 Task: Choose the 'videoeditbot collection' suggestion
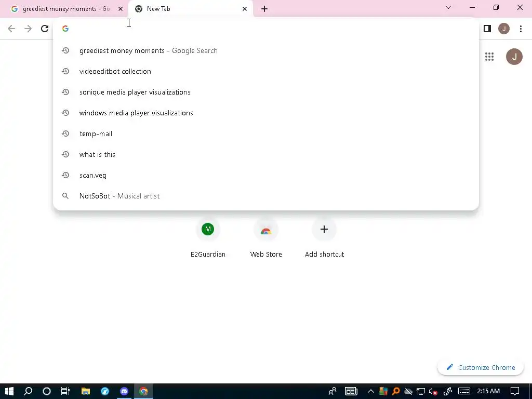click(x=266, y=71)
